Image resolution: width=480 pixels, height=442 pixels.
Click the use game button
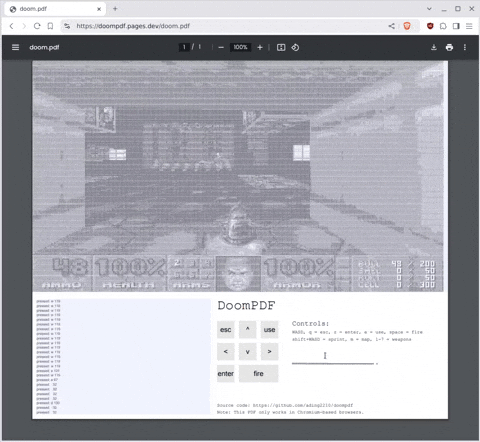point(269,329)
